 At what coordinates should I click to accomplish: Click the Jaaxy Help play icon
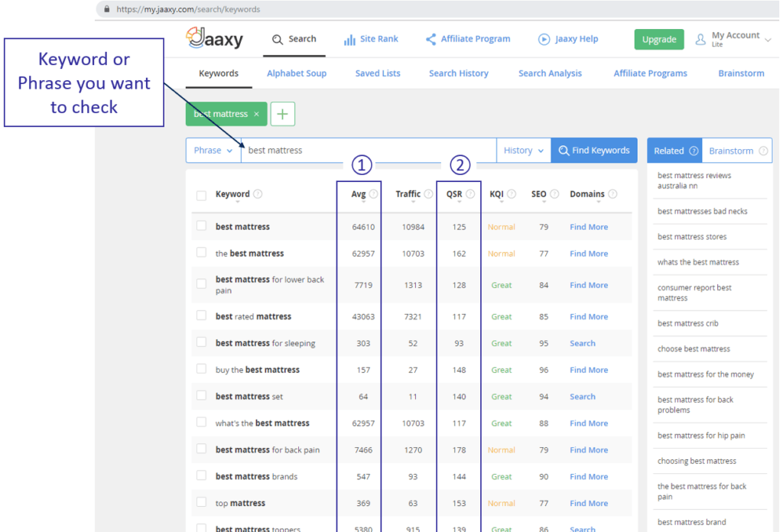544,39
